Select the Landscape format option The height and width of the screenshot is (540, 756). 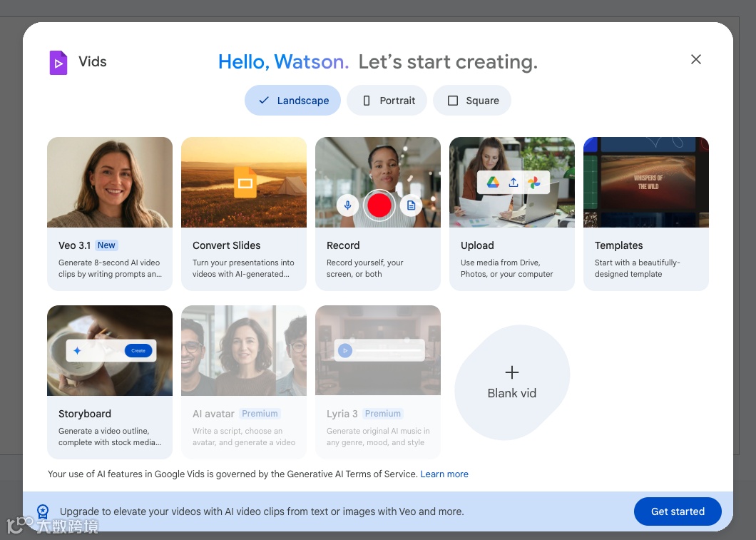(x=292, y=101)
